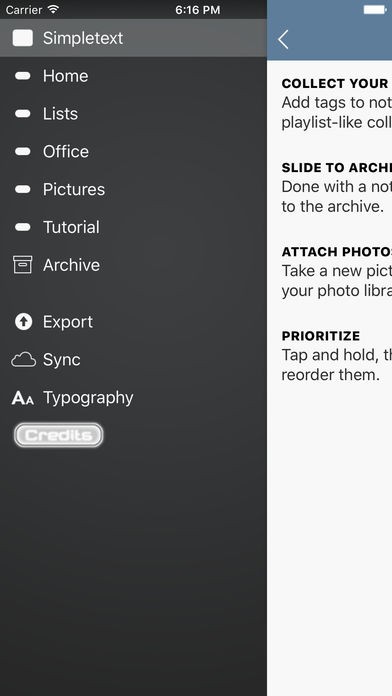This screenshot has height=696, width=392.
Task: Choose Export from the sidebar
Action: [133, 322]
